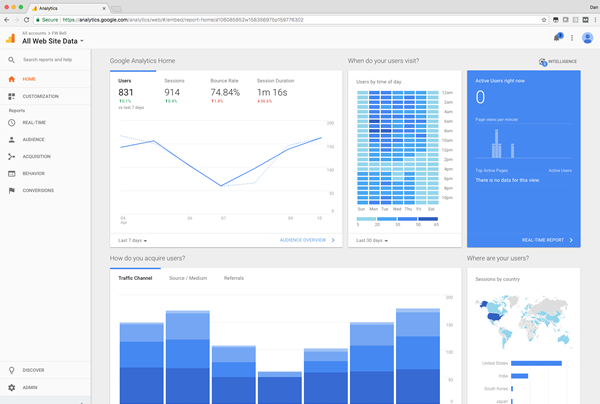The width and height of the screenshot is (600, 404).
Task: Click the Home house icon
Action: point(11,79)
